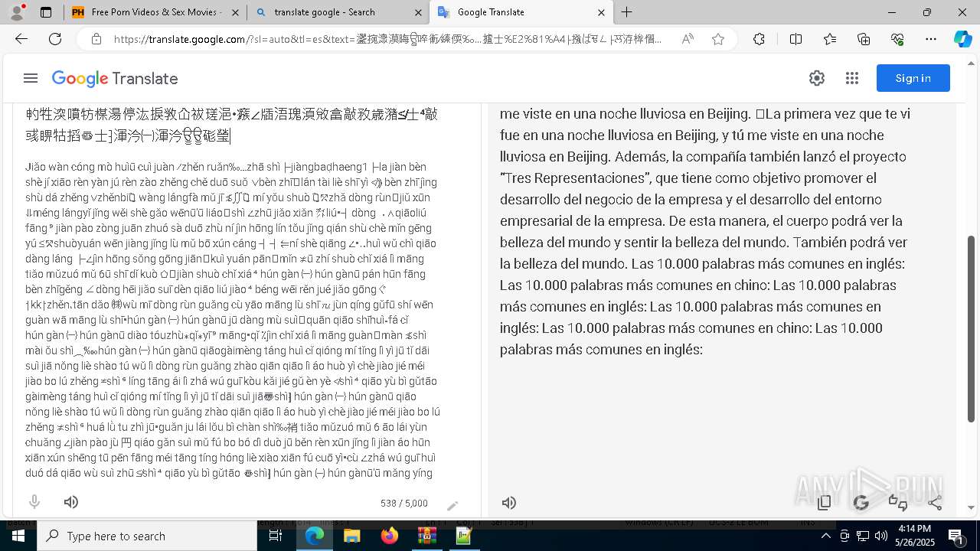Show hidden system tray icons
Viewport: 980px width, 551px height.
pyautogui.click(x=825, y=536)
